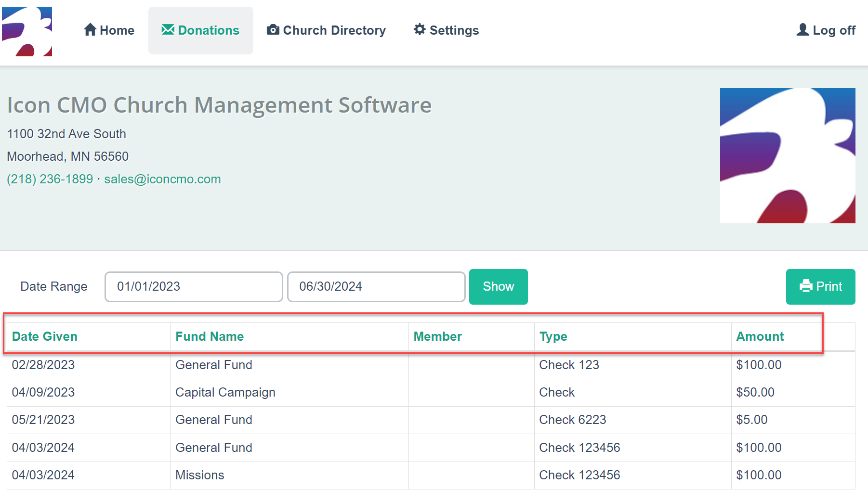
Task: Click the printer icon on Print button
Action: pyautogui.click(x=806, y=286)
